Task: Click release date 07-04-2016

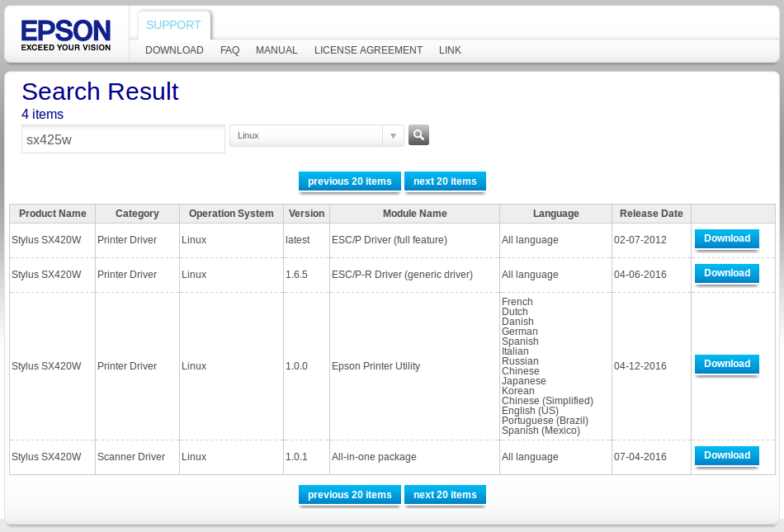Action: pos(640,457)
